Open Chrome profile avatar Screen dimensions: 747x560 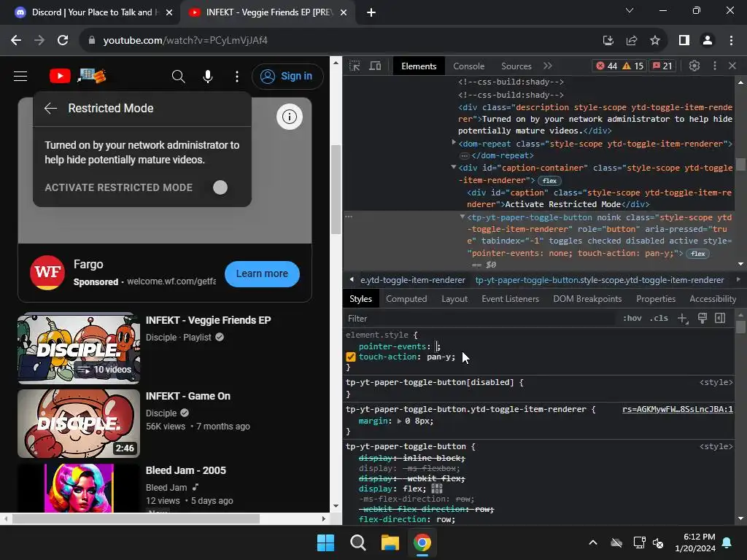point(708,41)
